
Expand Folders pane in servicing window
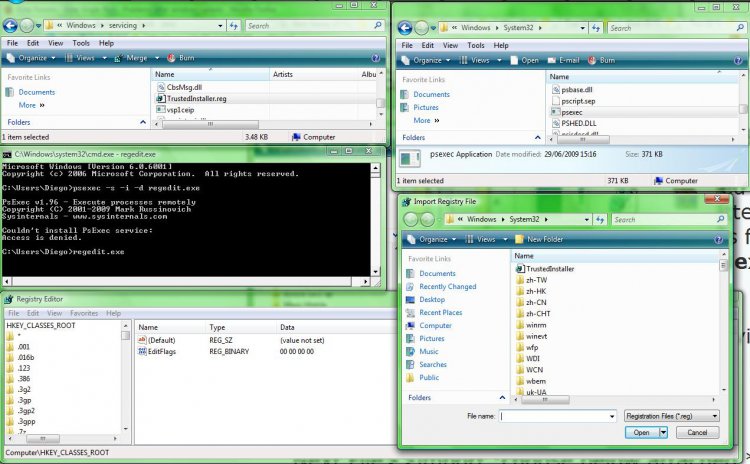143,122
